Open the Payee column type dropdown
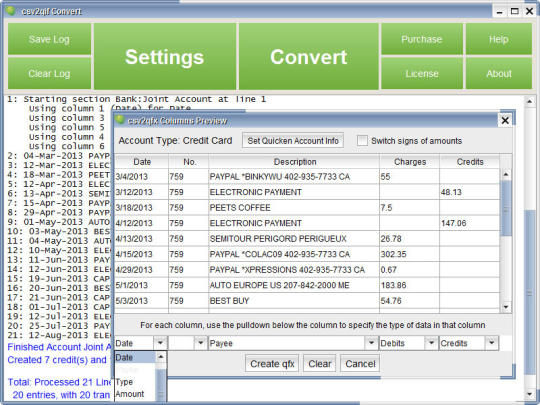Image resolution: width=540 pixels, height=405 pixels. pyautogui.click(x=371, y=343)
